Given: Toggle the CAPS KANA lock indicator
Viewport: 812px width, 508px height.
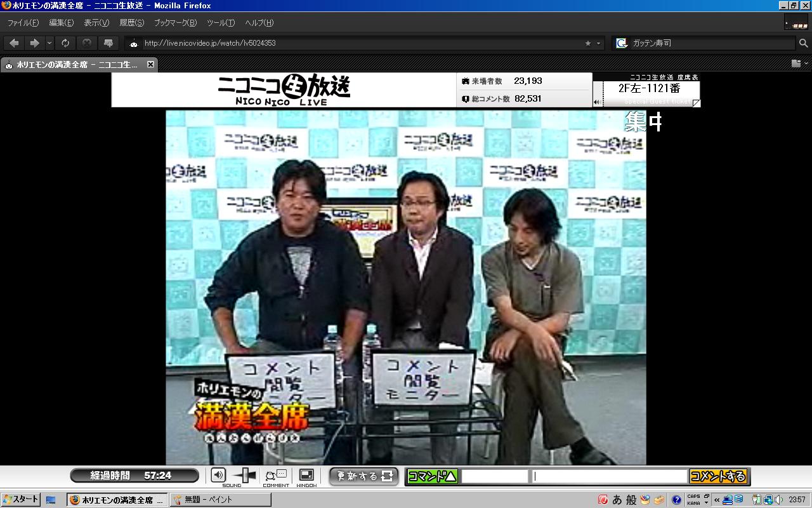Looking at the screenshot, I should click(693, 500).
